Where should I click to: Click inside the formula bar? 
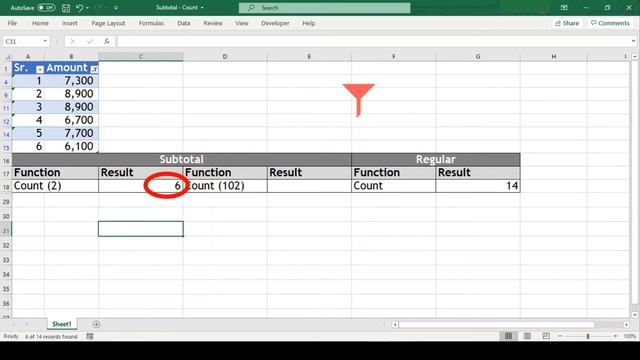coord(373,41)
